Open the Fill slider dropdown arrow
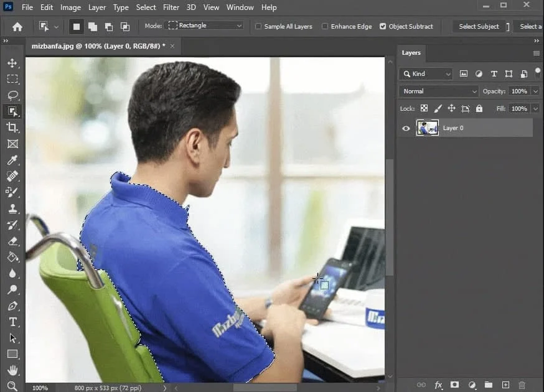 pos(536,109)
